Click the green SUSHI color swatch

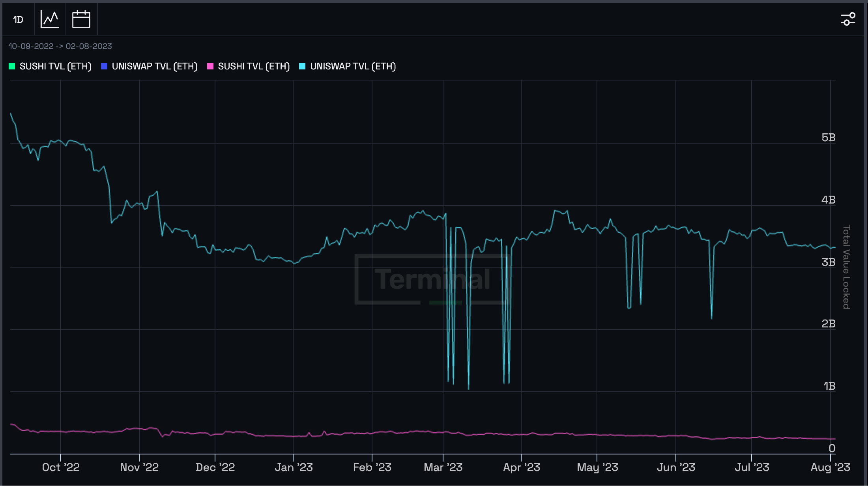(x=12, y=66)
